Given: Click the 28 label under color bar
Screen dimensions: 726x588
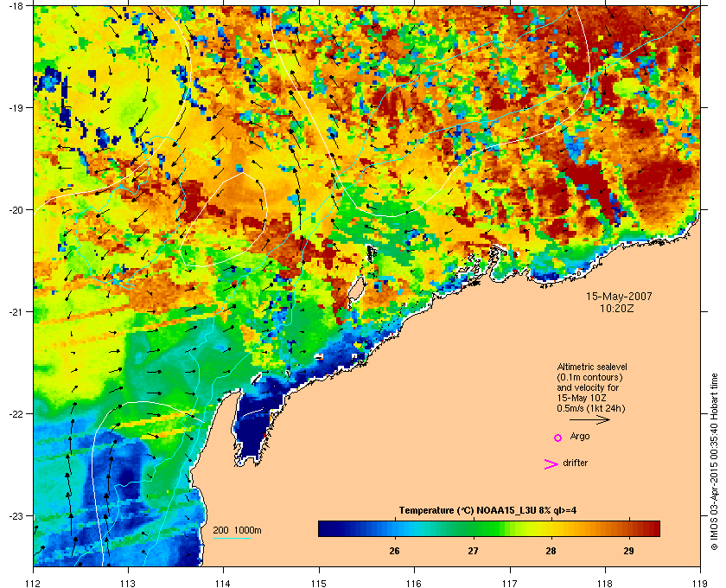Looking at the screenshot, I should pyautogui.click(x=551, y=551).
